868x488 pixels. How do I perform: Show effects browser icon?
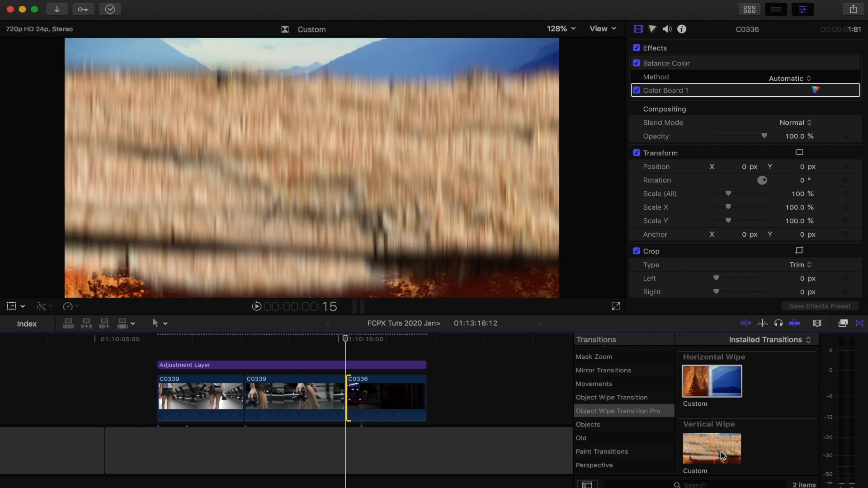(843, 323)
